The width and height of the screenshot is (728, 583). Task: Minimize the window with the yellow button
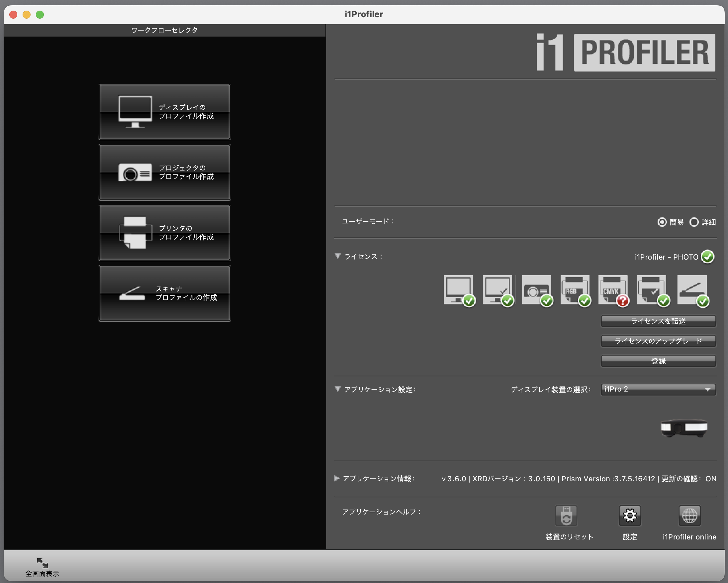tap(26, 15)
